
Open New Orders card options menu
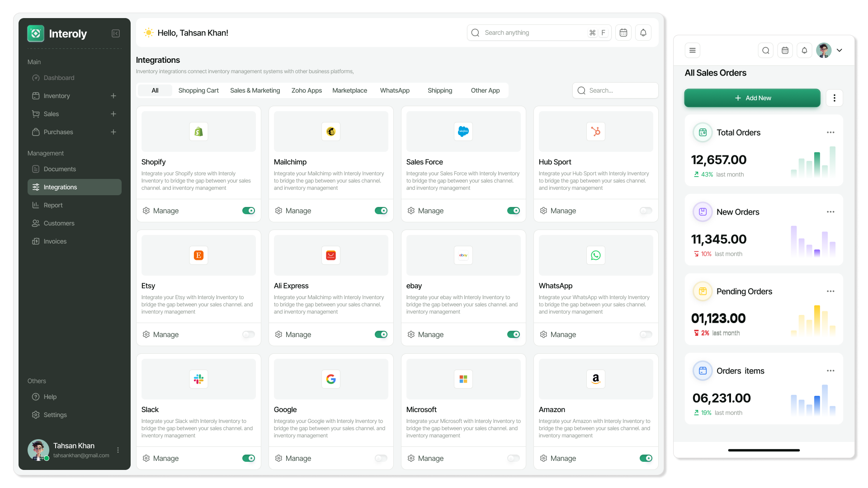[830, 212]
